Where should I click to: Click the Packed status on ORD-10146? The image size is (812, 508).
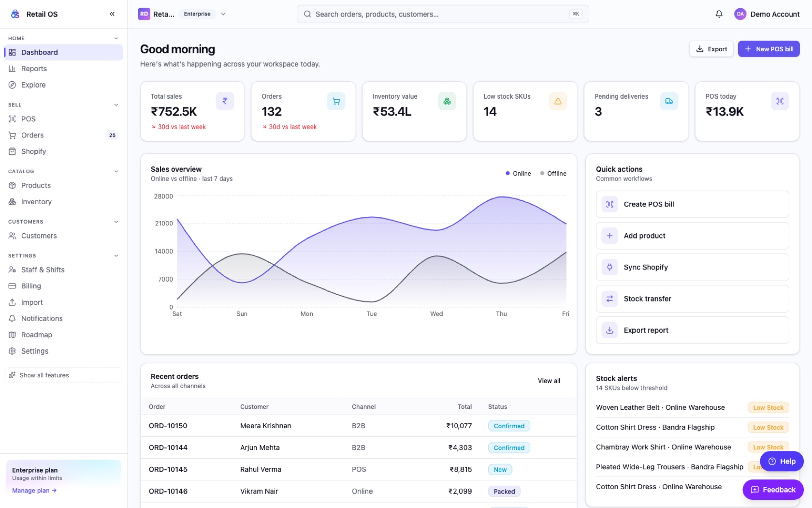click(504, 491)
